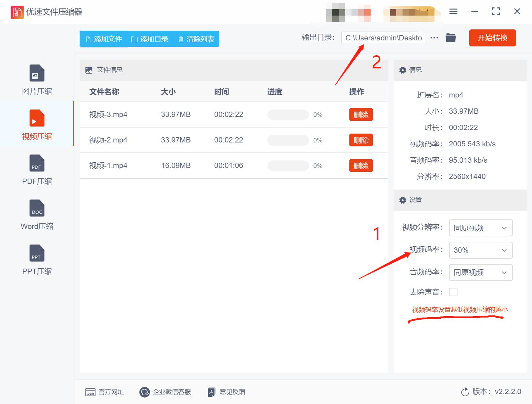Click the ... button next to output path
Screen dimensions: 532x404
pyautogui.click(x=434, y=38)
